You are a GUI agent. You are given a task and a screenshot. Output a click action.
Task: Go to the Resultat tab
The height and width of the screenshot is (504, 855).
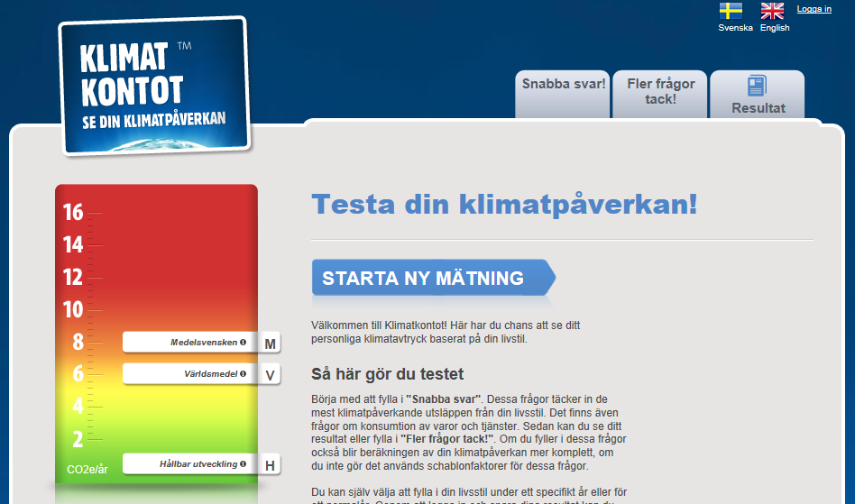758,94
